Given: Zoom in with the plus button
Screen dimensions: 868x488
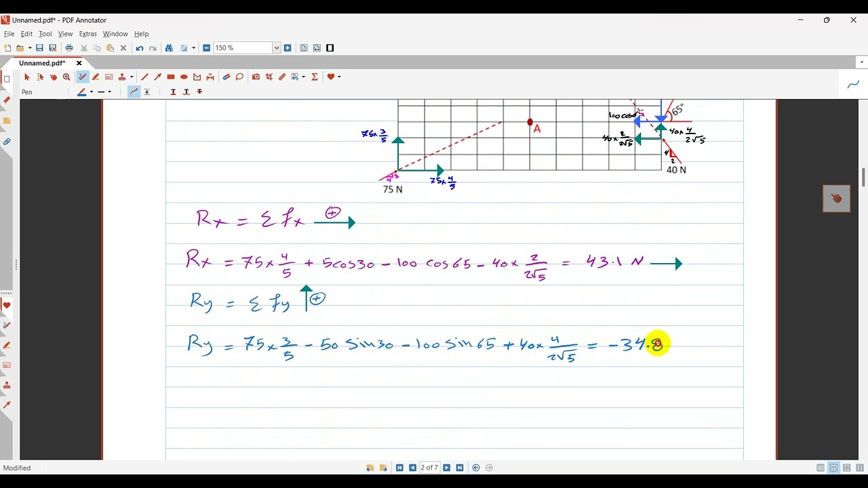Looking at the screenshot, I should 288,48.
